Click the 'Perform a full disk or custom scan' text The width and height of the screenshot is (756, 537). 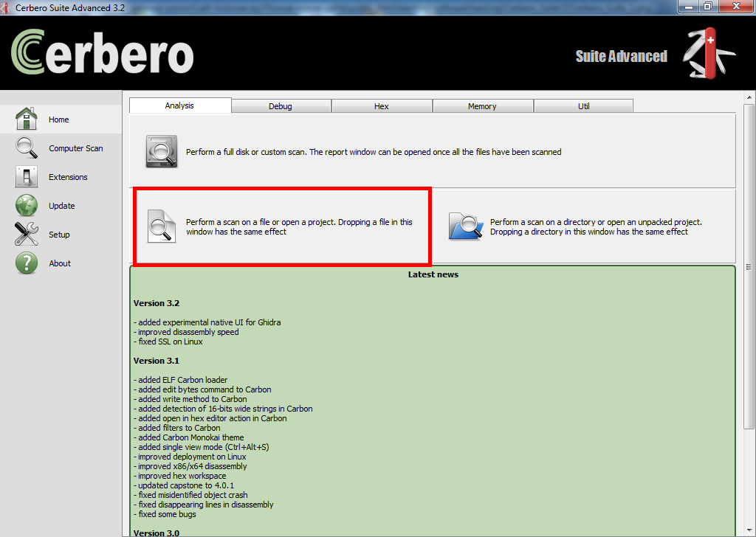coord(374,152)
